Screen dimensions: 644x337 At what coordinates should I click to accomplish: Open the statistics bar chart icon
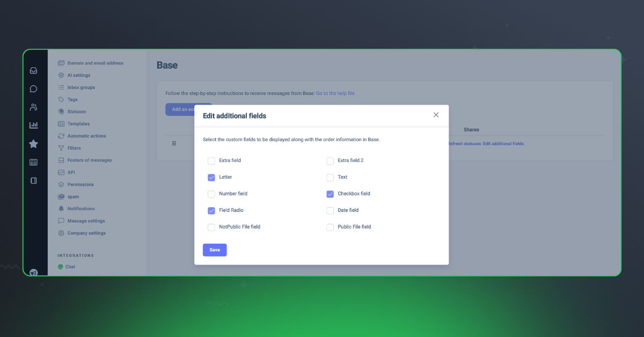click(x=33, y=125)
